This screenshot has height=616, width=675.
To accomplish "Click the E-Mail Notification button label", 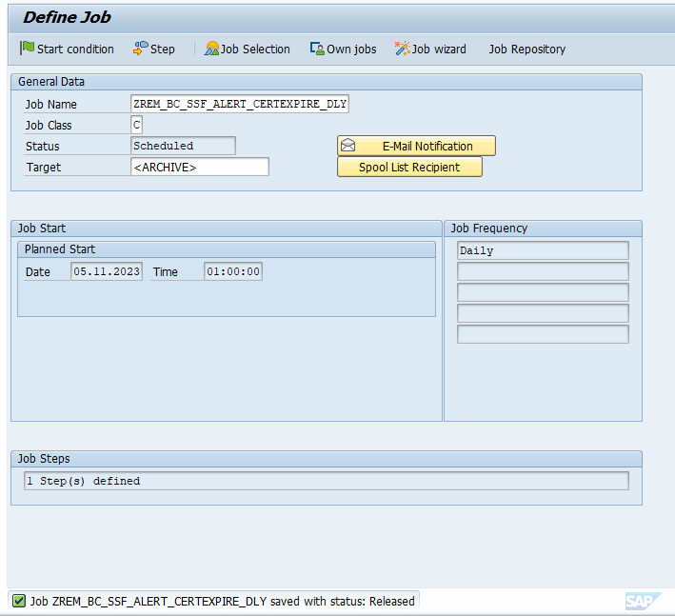I will pos(427,146).
